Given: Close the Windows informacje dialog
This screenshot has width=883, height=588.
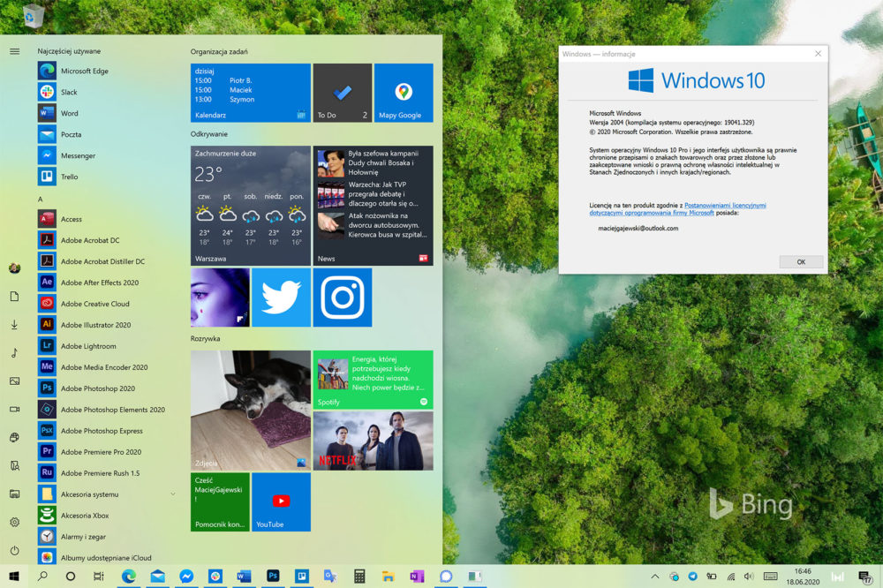Looking at the screenshot, I should [818, 54].
